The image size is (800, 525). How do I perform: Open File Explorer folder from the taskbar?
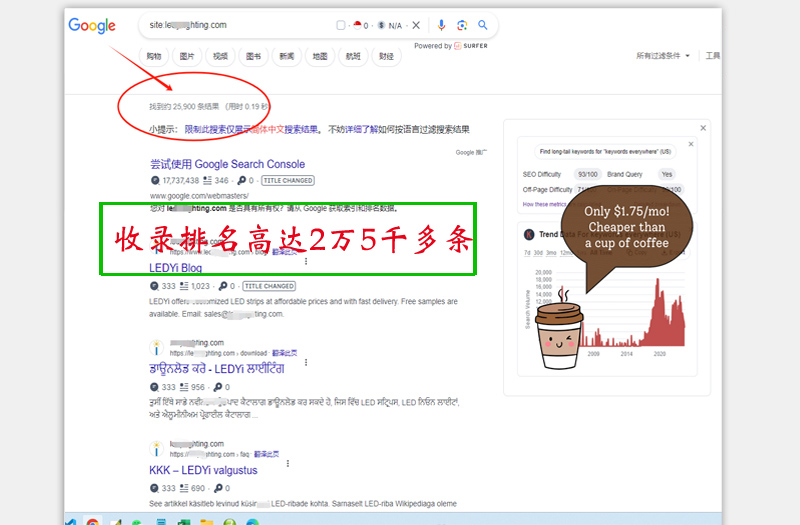click(x=207, y=522)
